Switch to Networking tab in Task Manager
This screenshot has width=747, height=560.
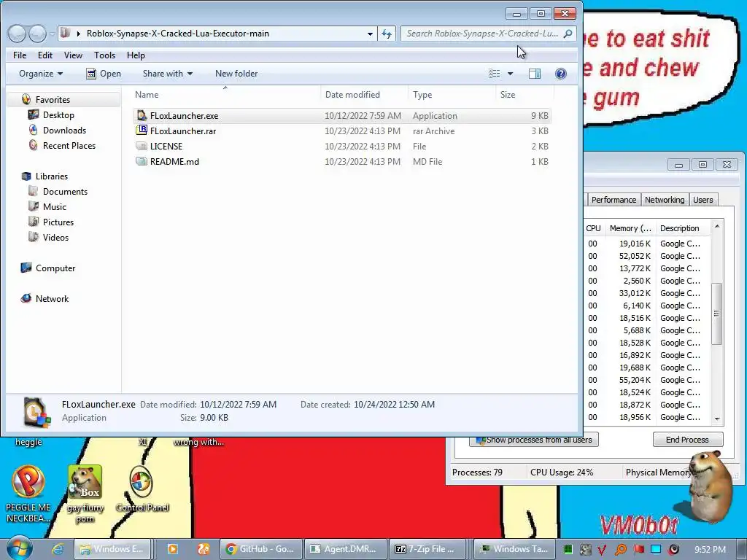[665, 200]
